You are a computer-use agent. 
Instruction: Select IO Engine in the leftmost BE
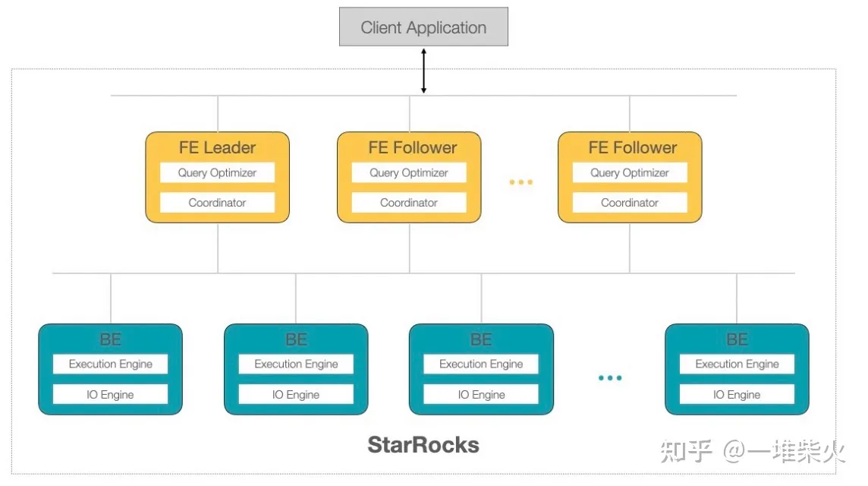point(110,394)
